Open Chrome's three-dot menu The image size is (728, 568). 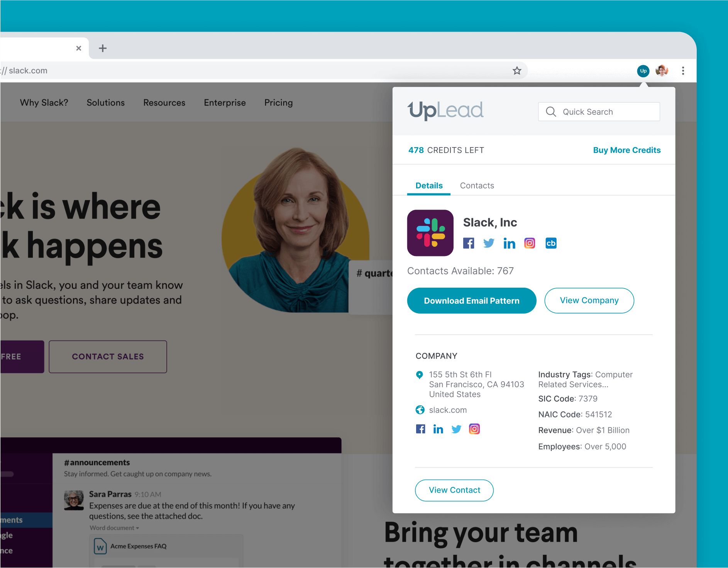pos(683,71)
